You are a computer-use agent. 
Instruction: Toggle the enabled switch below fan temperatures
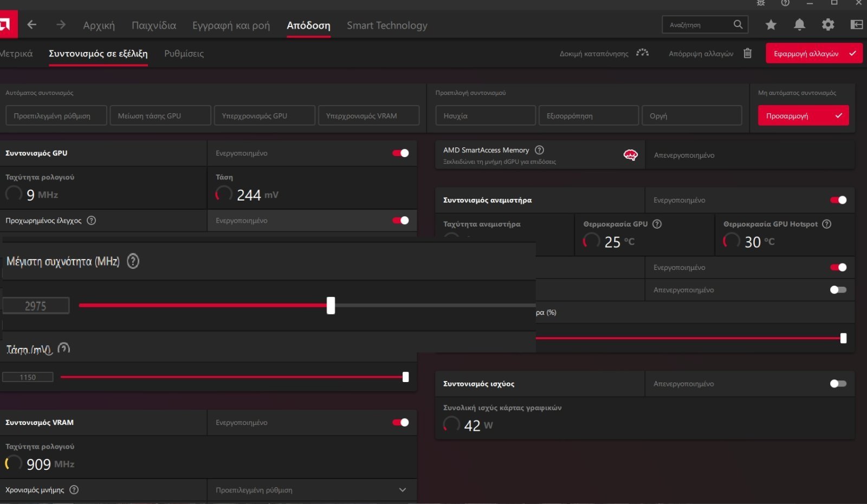pos(838,267)
